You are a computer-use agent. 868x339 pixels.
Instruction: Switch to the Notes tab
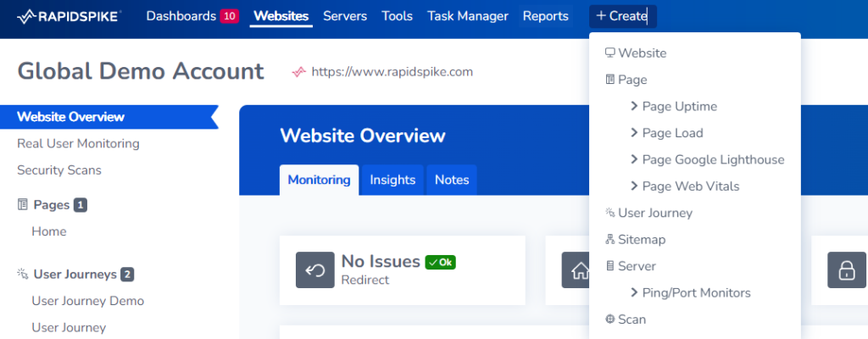pos(452,180)
